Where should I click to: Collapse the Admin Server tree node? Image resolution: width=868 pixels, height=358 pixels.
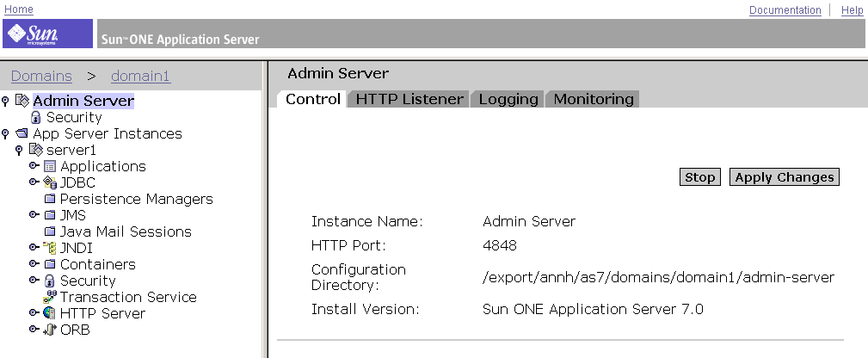pos(6,101)
